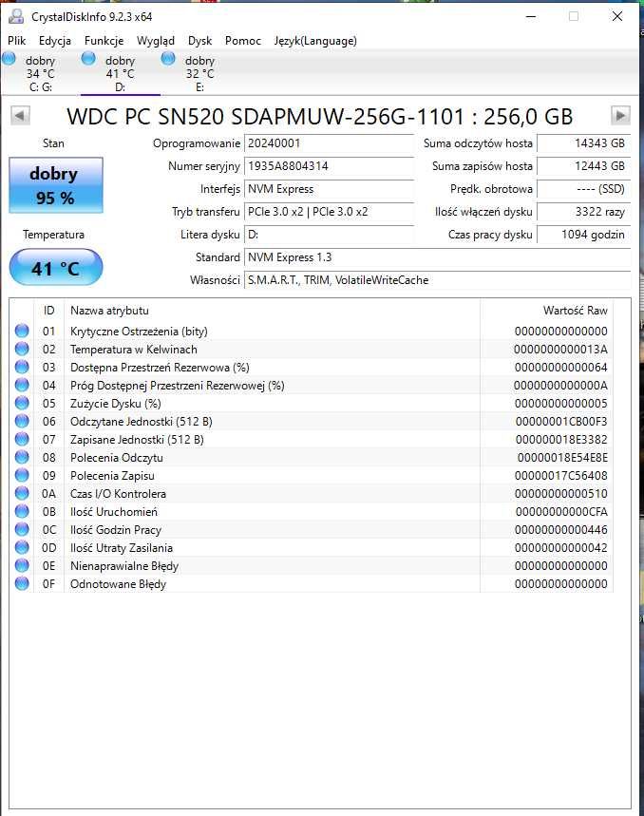Screen dimensions: 644x816
Task: Select the Polecenia Zapisu row
Action: point(313,475)
